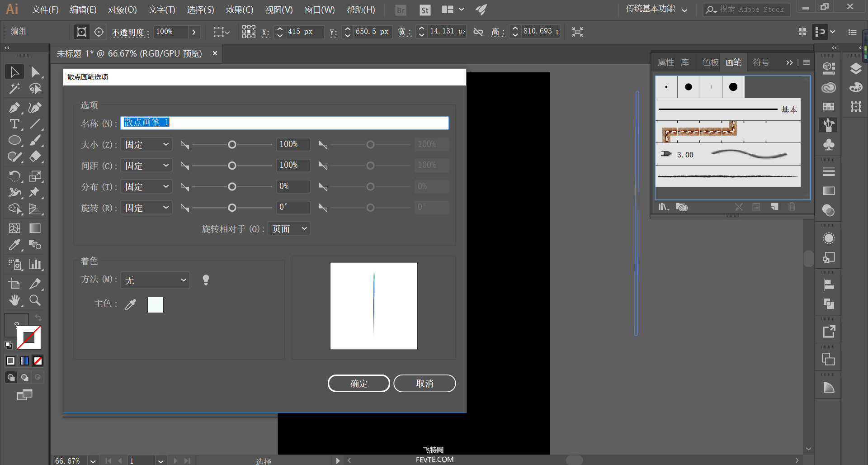Switch to Gradient fill mode button
Screen dimensions: 868x465
[24, 361]
